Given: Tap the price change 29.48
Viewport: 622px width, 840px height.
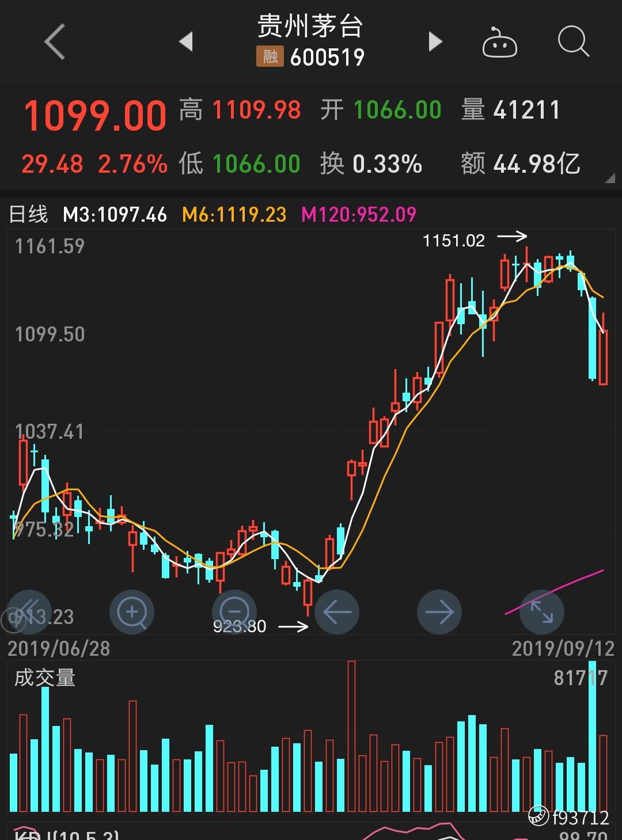Looking at the screenshot, I should (52, 164).
